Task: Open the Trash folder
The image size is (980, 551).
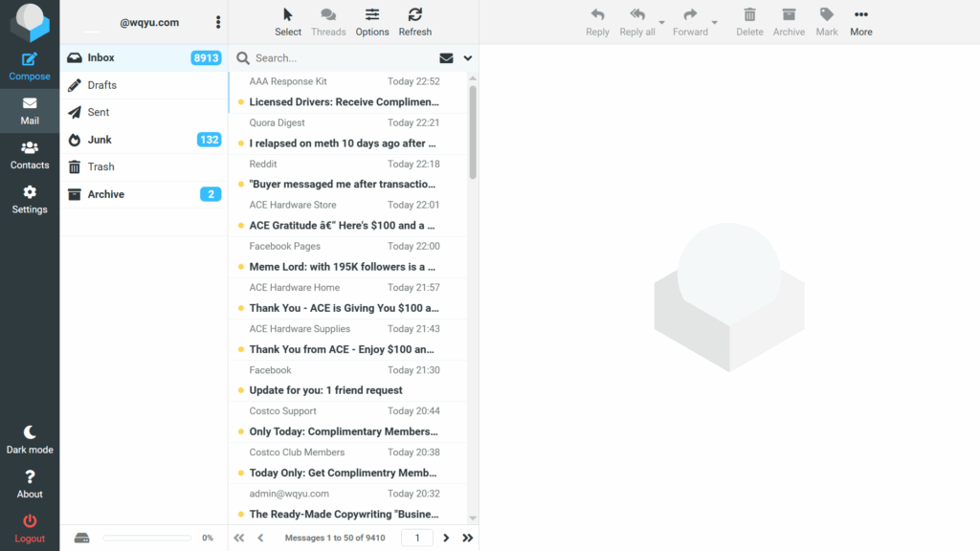Action: [144, 166]
